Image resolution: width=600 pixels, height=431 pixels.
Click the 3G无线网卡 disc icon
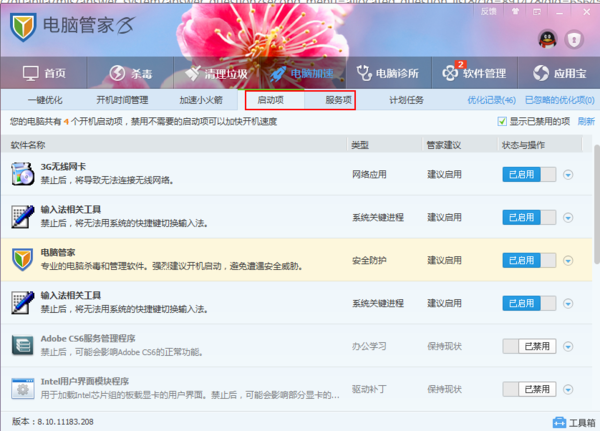click(23, 174)
